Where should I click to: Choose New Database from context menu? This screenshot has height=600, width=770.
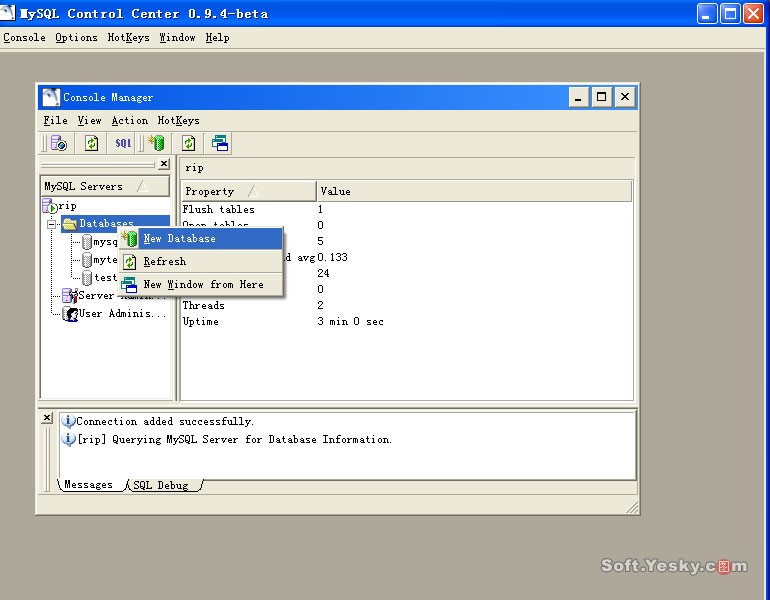pyautogui.click(x=201, y=239)
